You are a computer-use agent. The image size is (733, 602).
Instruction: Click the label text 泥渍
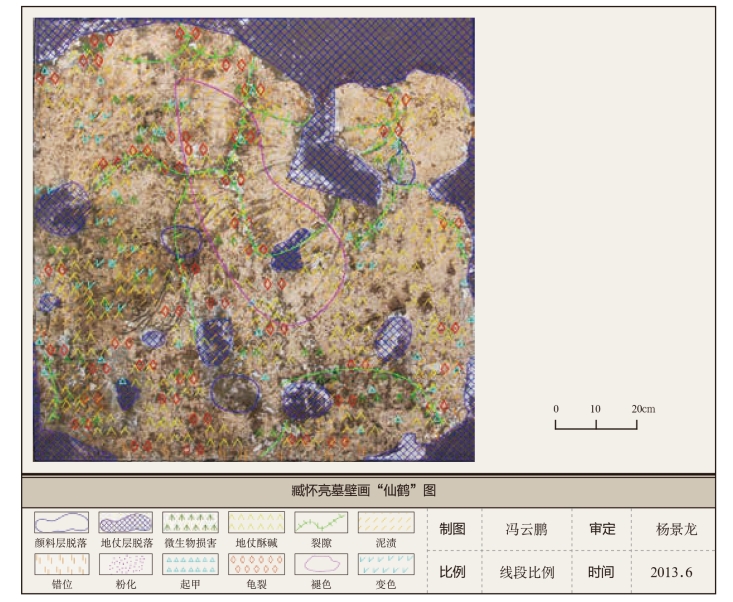pos(386,543)
